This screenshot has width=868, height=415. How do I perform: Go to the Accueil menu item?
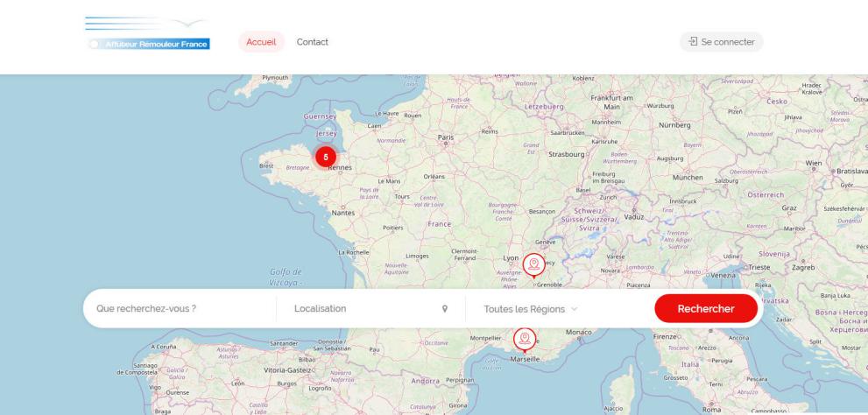click(261, 42)
